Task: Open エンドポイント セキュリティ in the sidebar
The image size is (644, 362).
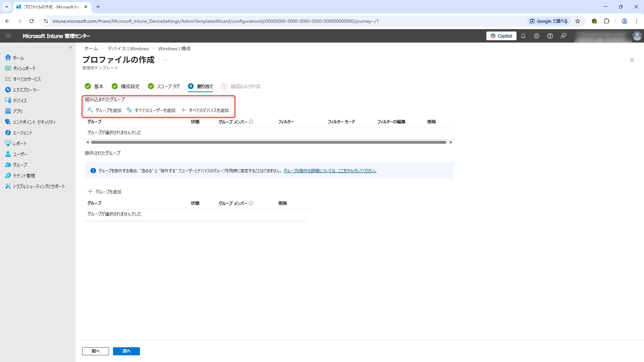Action: point(34,122)
